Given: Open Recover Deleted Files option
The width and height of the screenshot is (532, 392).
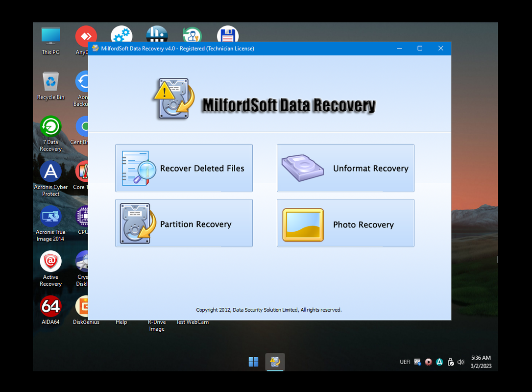Looking at the screenshot, I should (184, 168).
